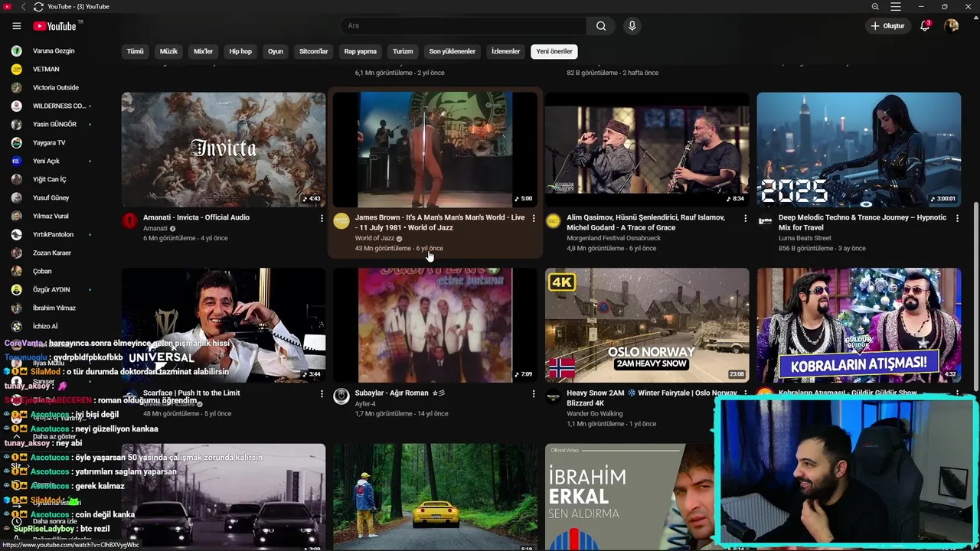Click the Oluştur create button
Screen dimensions: 980x551
tap(888, 26)
